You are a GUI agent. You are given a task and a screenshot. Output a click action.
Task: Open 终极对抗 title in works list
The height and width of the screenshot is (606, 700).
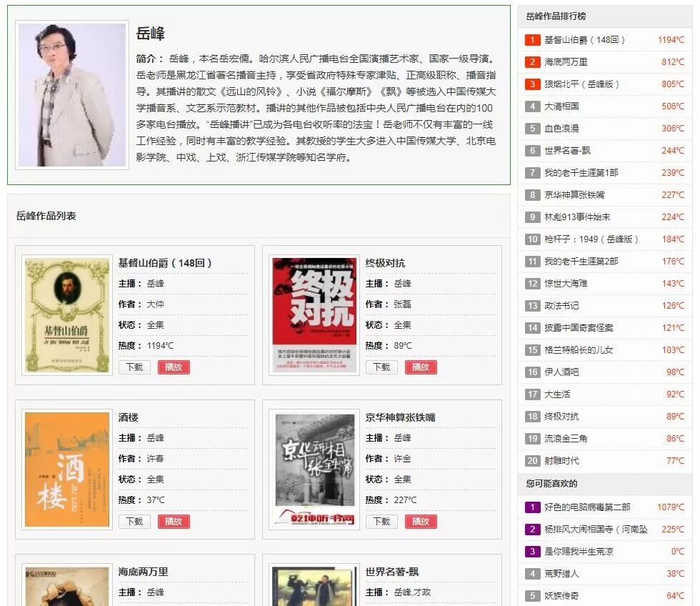pos(385,263)
